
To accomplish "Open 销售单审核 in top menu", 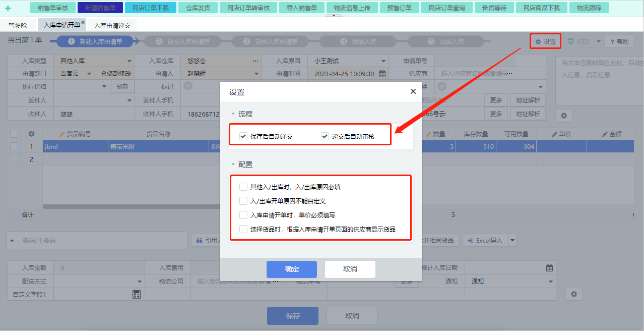I will coord(53,8).
